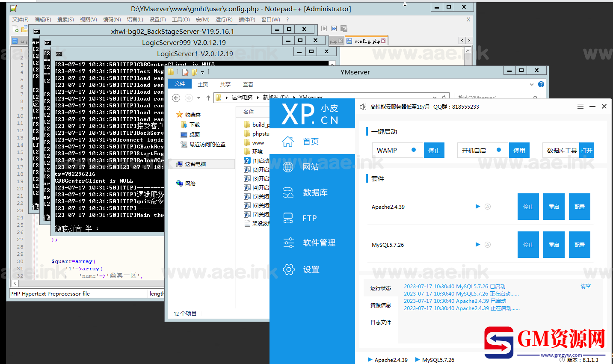Open the 数据库 database section in phpStudy
The image size is (613, 364).
312,192
